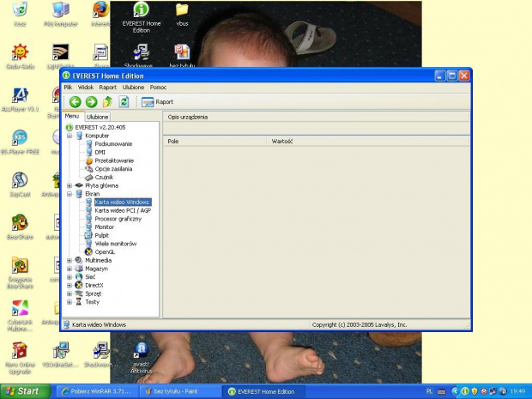Screen dimensions: 532x399
Task: Open the Pomoc menu
Action: point(158,88)
